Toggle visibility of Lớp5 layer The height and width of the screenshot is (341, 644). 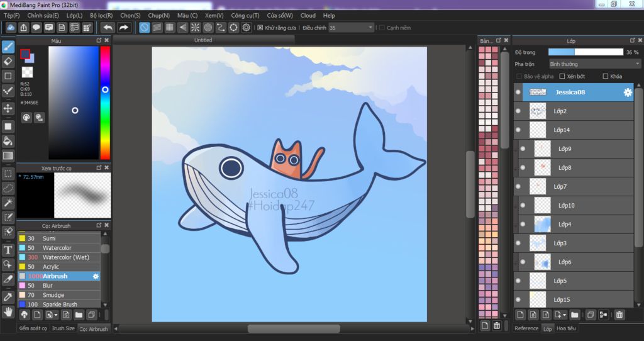(518, 281)
